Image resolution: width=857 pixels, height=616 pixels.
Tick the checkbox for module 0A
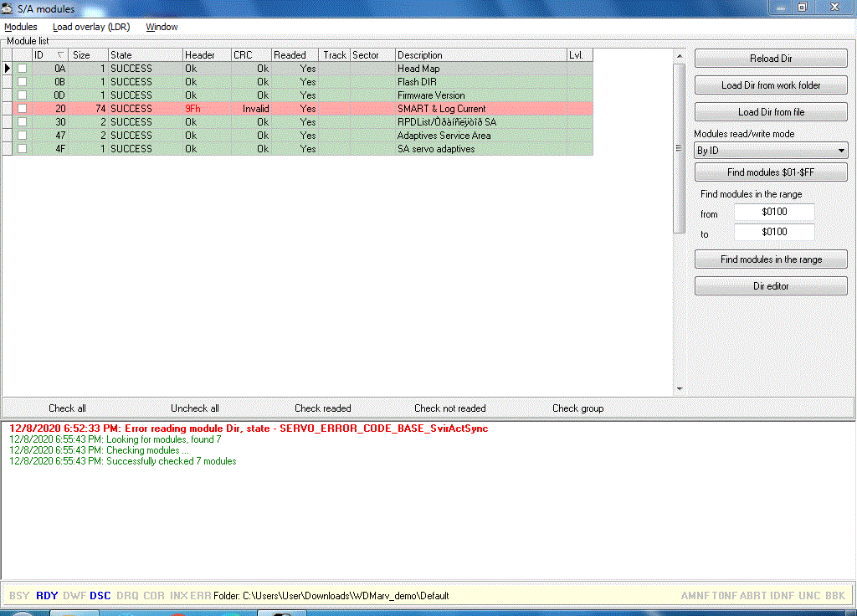(23, 69)
